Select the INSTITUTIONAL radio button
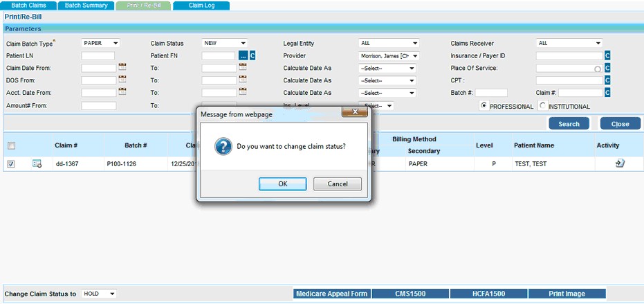This screenshot has width=644, height=304. point(543,106)
